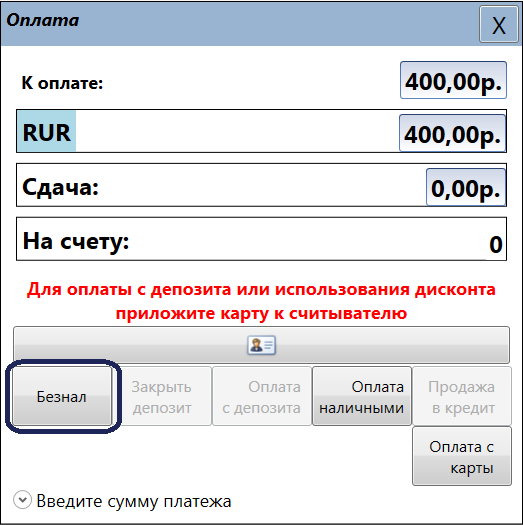Click the Оплата window title
This screenshot has height=525, width=523.
coord(43,20)
